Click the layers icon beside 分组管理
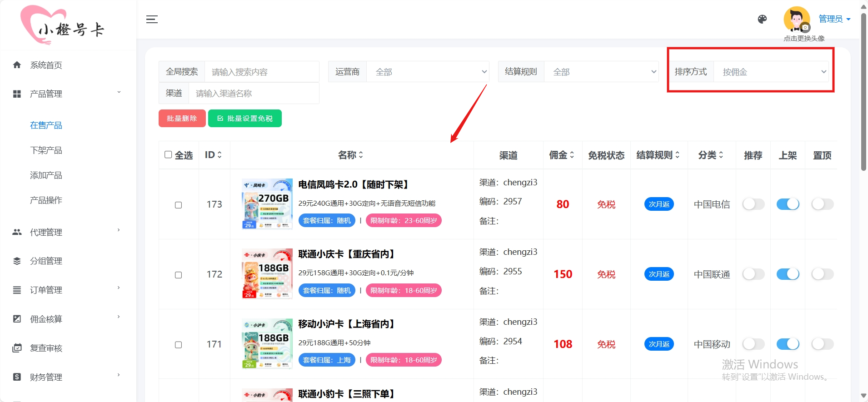 coord(17,261)
